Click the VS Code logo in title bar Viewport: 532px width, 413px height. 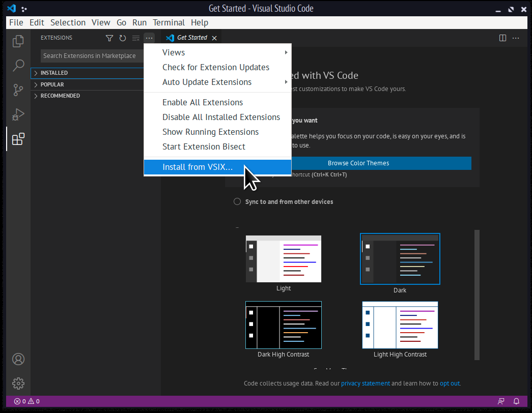12,8
